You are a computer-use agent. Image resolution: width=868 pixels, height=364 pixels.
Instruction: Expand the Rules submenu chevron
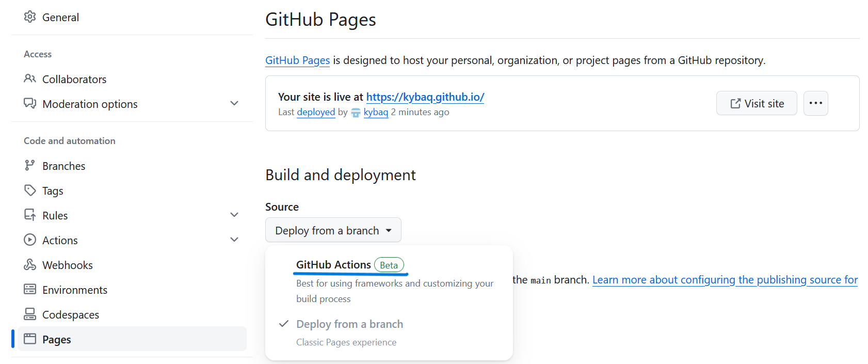234,215
